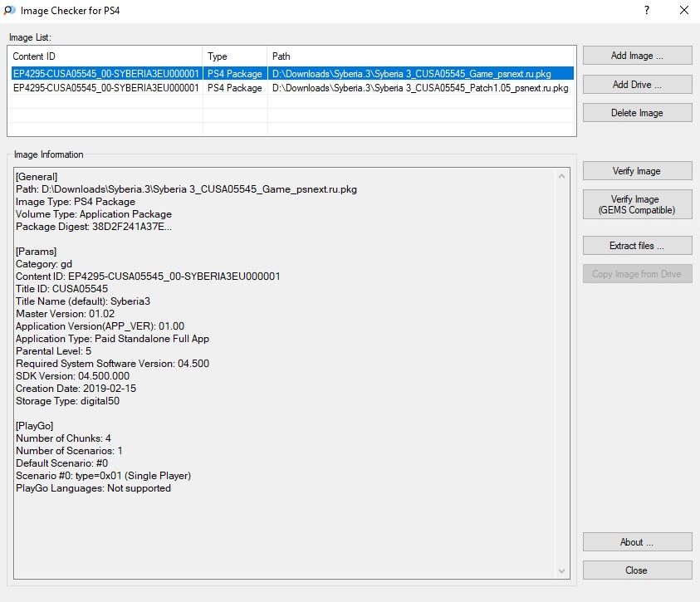The width and height of the screenshot is (700, 602).
Task: Click the Application Type: Paid Standalone line
Action: [x=112, y=339]
